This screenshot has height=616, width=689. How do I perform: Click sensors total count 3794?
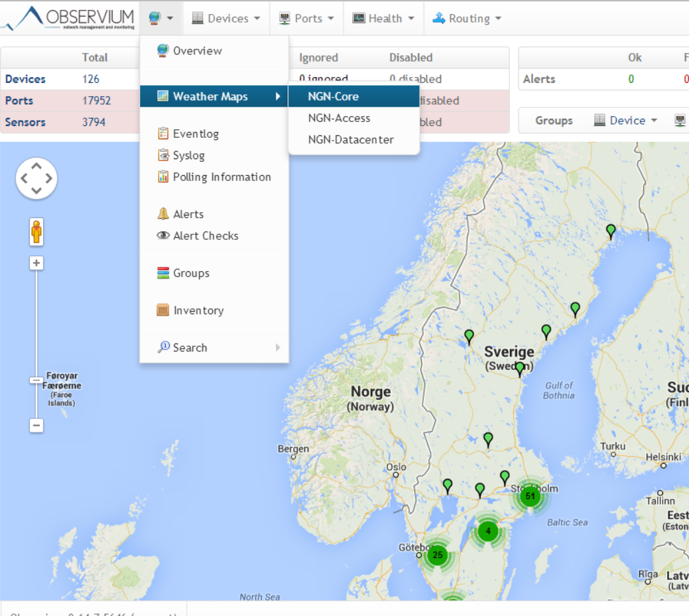94,122
